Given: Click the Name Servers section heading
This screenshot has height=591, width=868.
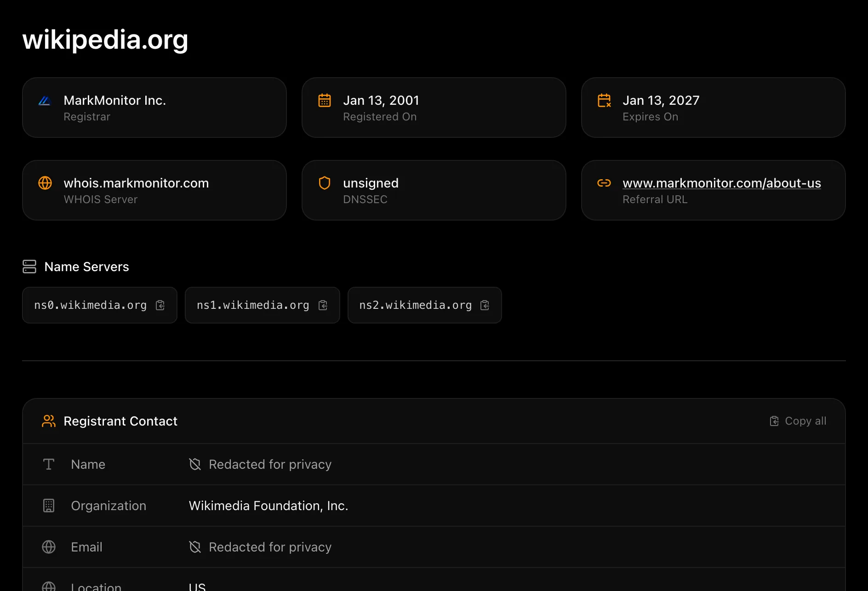Looking at the screenshot, I should (x=86, y=267).
